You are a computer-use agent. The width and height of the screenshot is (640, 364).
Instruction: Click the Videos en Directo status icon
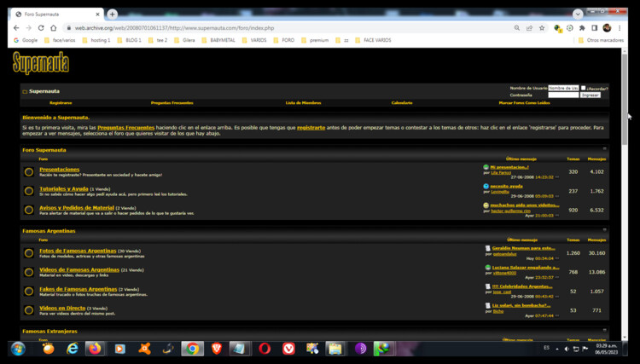point(28,310)
